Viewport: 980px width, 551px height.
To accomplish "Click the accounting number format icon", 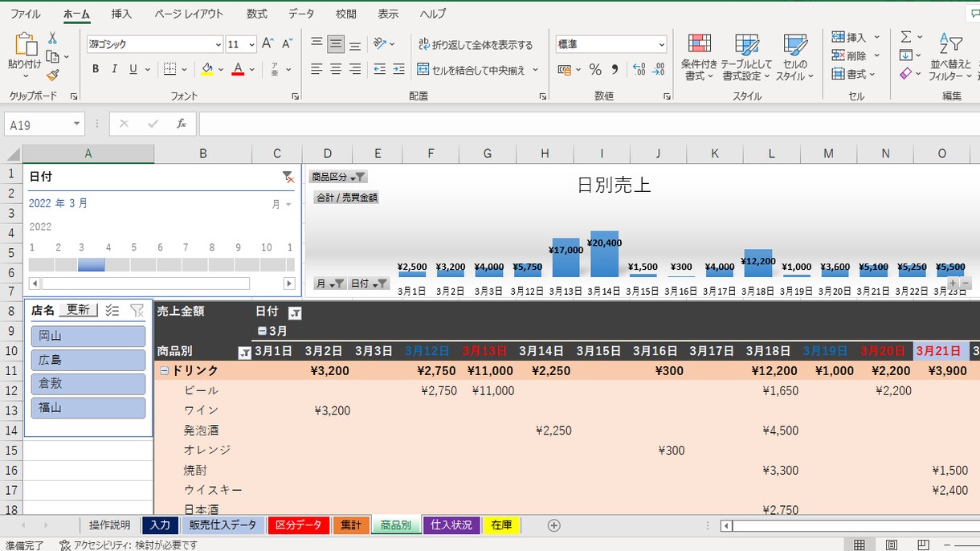I will (x=564, y=70).
